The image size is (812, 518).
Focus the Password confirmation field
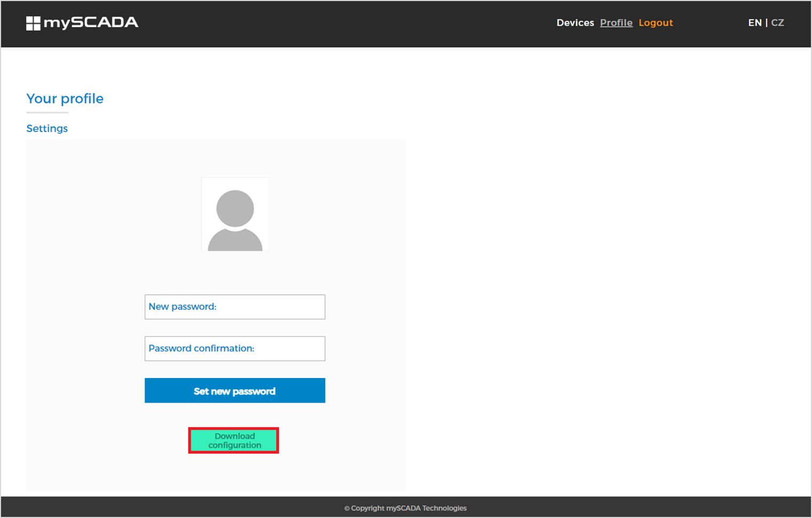pos(235,349)
